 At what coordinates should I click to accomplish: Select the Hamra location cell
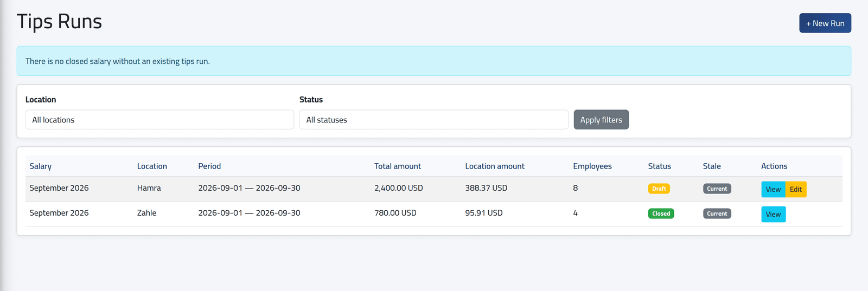[x=149, y=188]
